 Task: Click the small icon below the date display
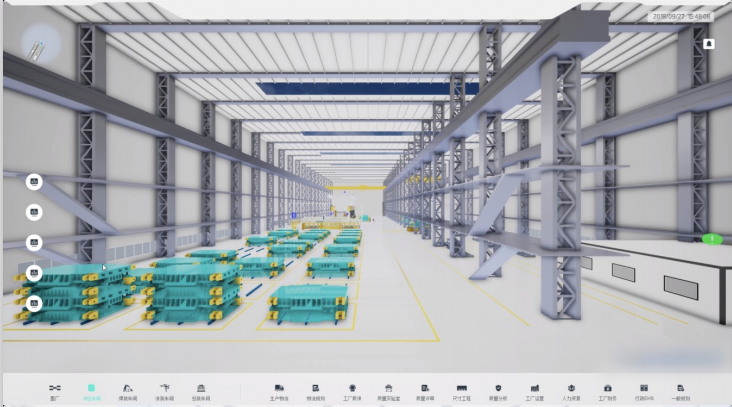pyautogui.click(x=709, y=44)
